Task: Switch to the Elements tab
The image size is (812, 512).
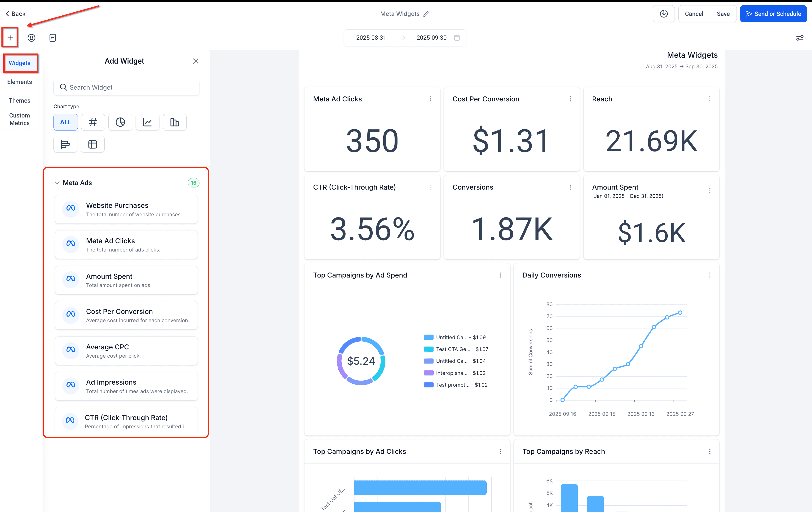Action: 20,82
